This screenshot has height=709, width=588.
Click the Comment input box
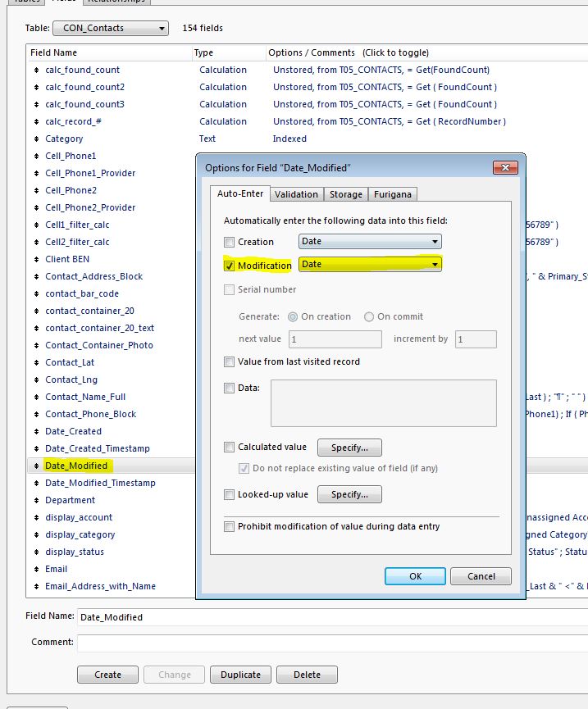click(332, 643)
